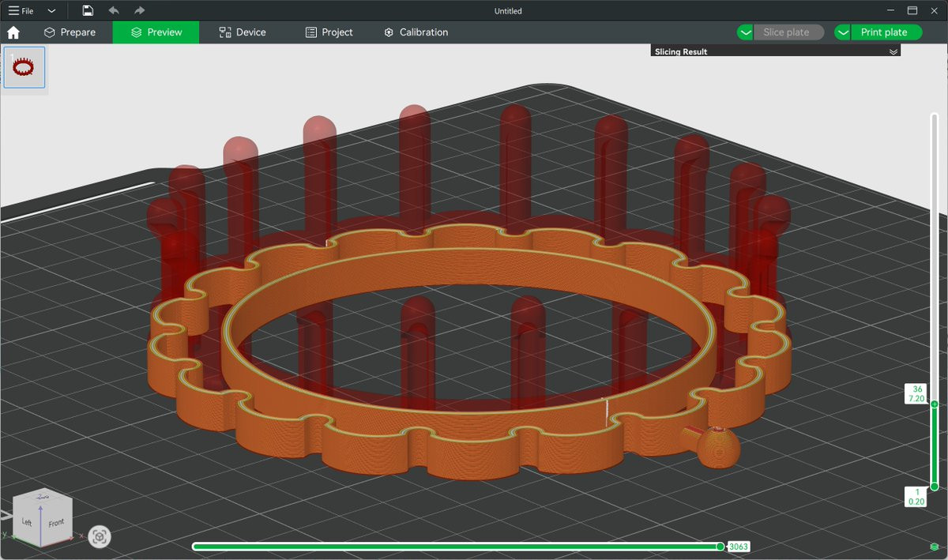Click the reset camera view icon
948x560 pixels.
point(100,537)
